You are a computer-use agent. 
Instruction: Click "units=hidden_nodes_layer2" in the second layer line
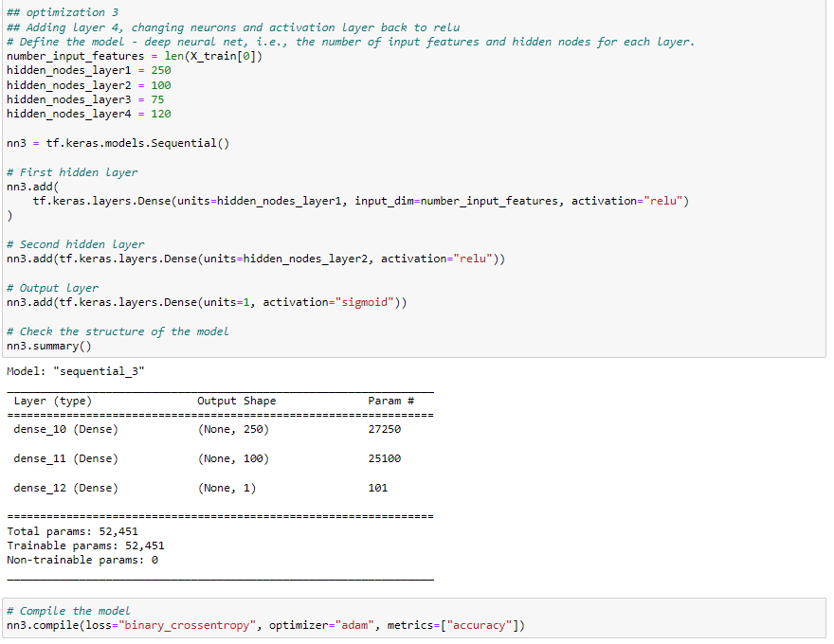click(285, 259)
